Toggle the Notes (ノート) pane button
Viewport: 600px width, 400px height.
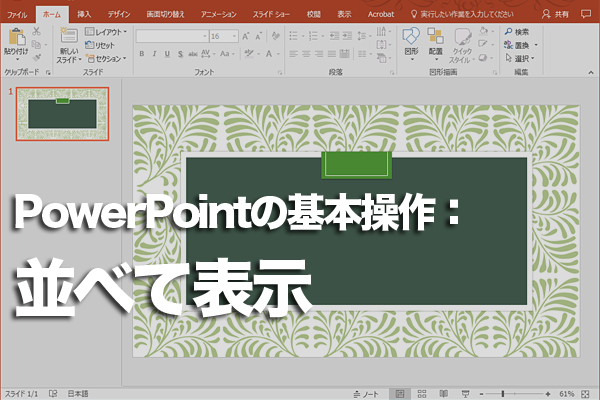366,393
